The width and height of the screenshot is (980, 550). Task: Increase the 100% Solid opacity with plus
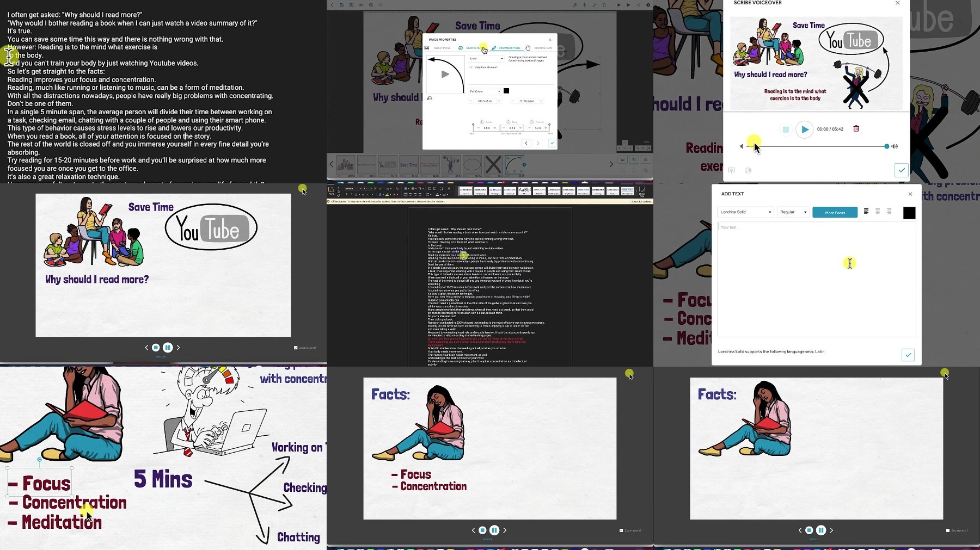click(x=499, y=101)
